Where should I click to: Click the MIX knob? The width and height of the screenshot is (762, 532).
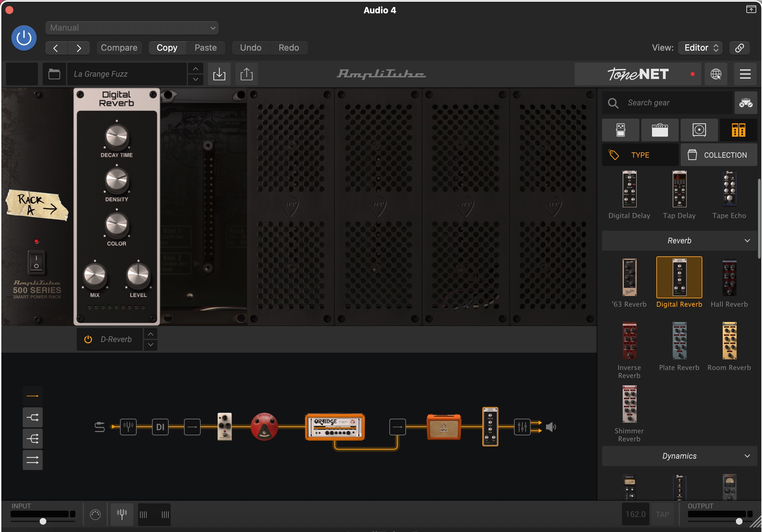(95, 276)
